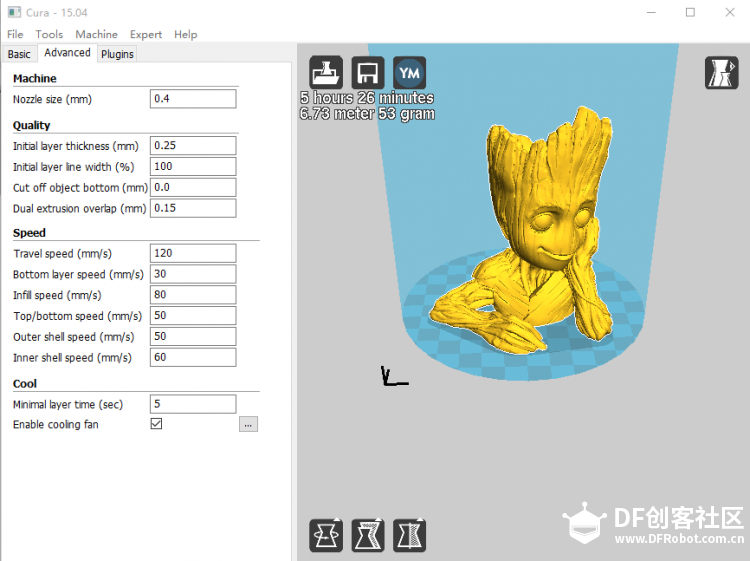The height and width of the screenshot is (561, 750).
Task: Click the Initial layer thickness field
Action: pos(193,145)
